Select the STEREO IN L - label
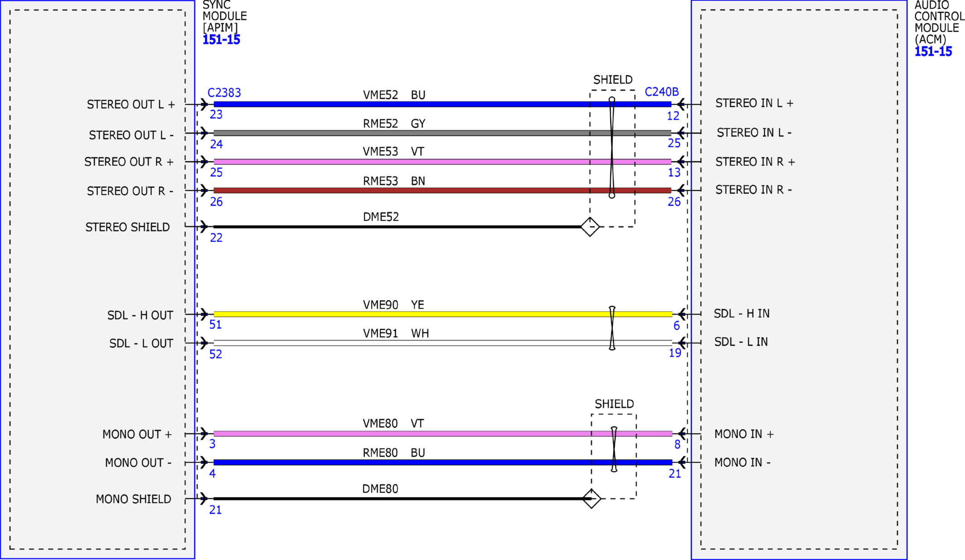The image size is (965, 560). coord(754,133)
